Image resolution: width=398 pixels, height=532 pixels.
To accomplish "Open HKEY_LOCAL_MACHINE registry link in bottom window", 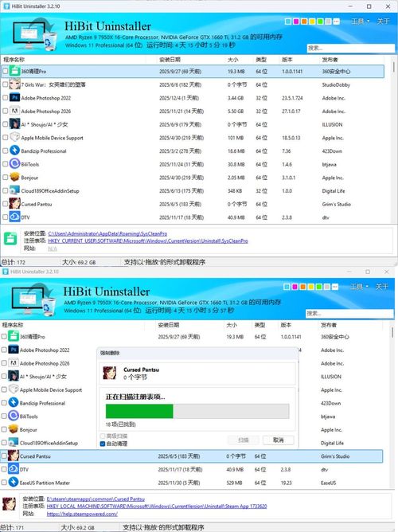I will pyautogui.click(x=157, y=507).
